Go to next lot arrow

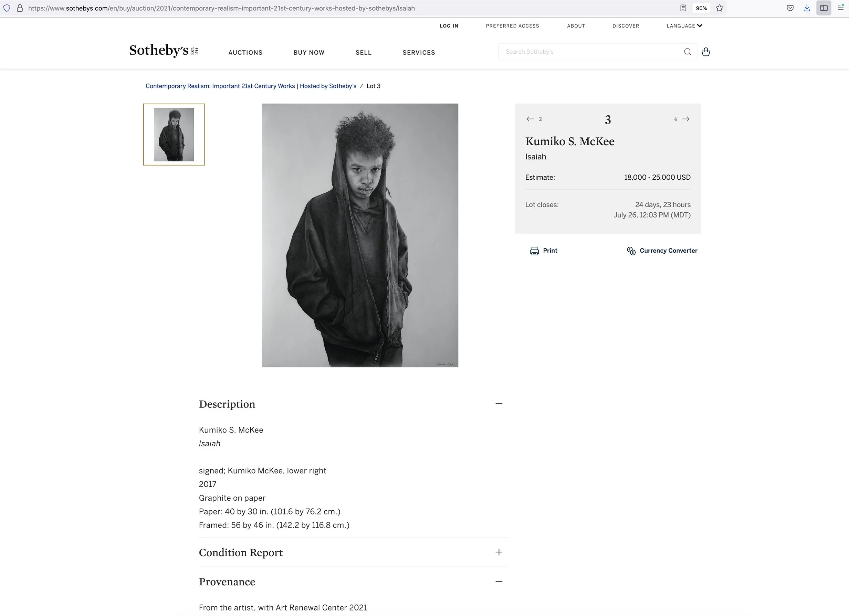(x=685, y=119)
